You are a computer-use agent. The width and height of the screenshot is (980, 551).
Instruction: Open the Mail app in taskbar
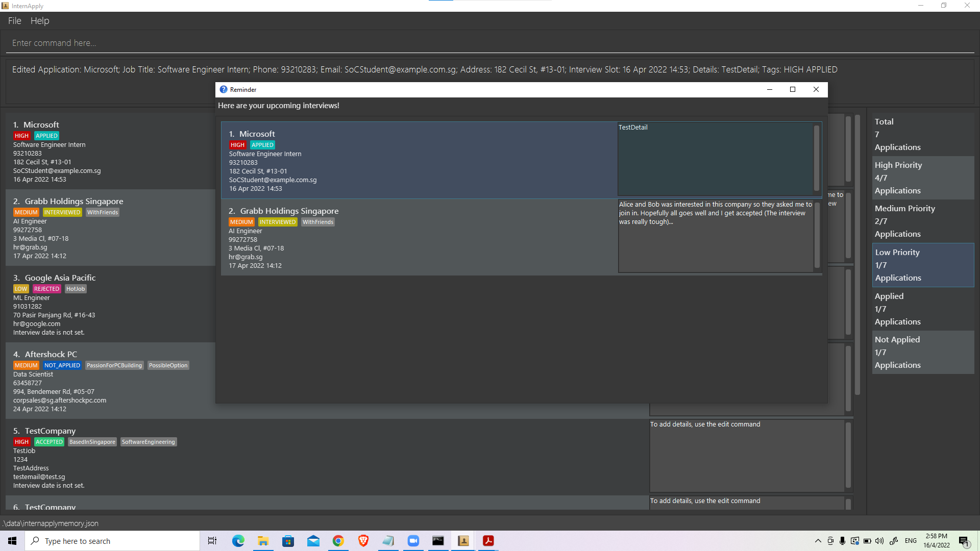(x=313, y=541)
